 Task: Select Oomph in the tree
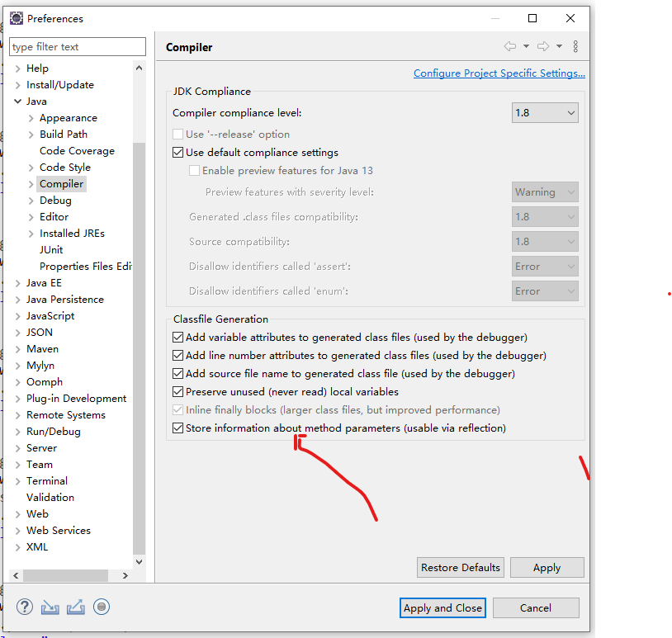click(x=45, y=382)
